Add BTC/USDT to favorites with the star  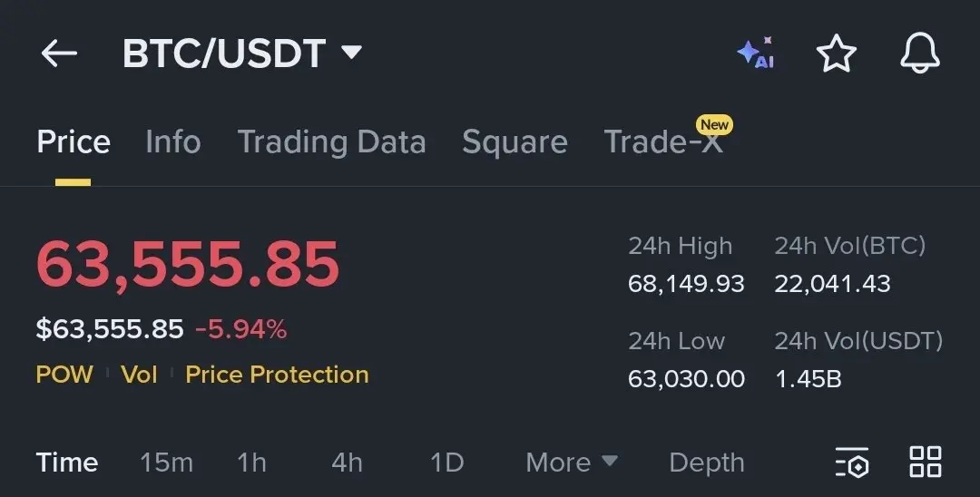click(x=836, y=54)
